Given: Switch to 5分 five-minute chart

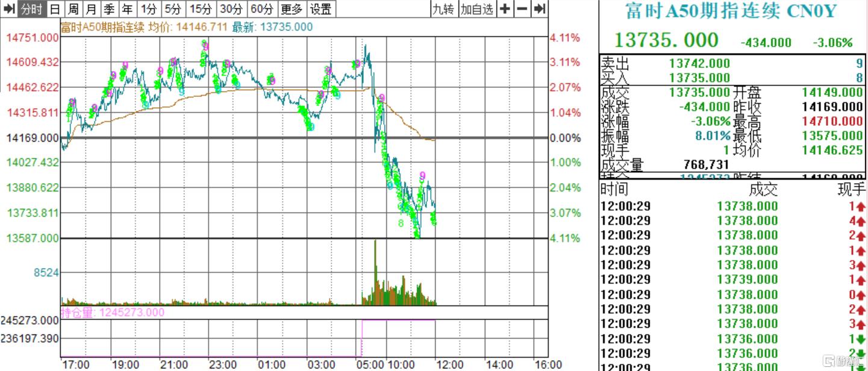Looking at the screenshot, I should point(173,9).
